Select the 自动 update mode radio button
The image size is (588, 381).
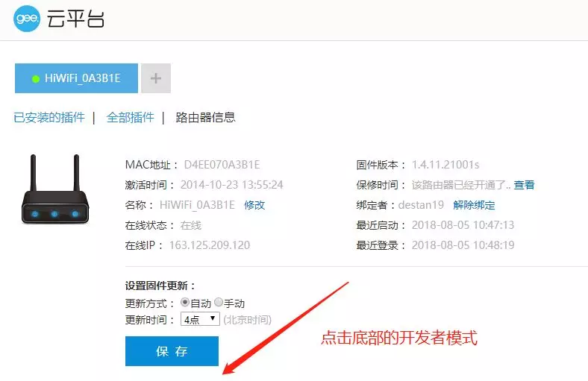click(185, 303)
